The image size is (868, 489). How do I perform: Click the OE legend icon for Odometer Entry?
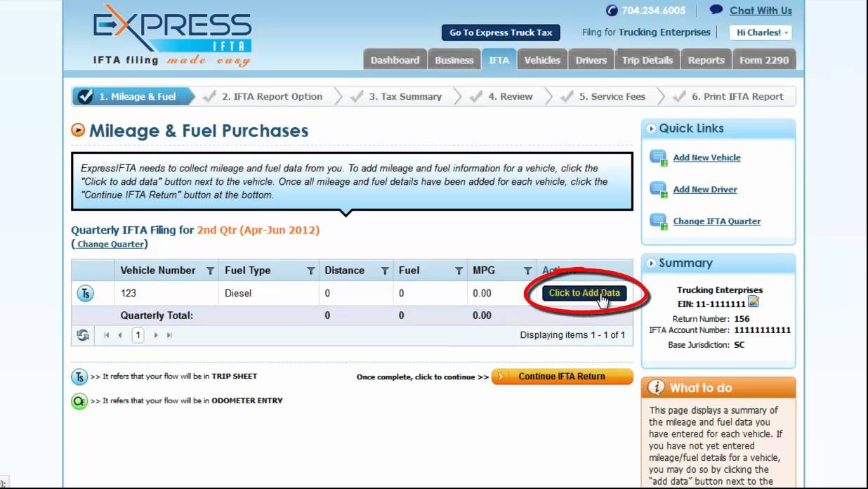[x=79, y=401]
